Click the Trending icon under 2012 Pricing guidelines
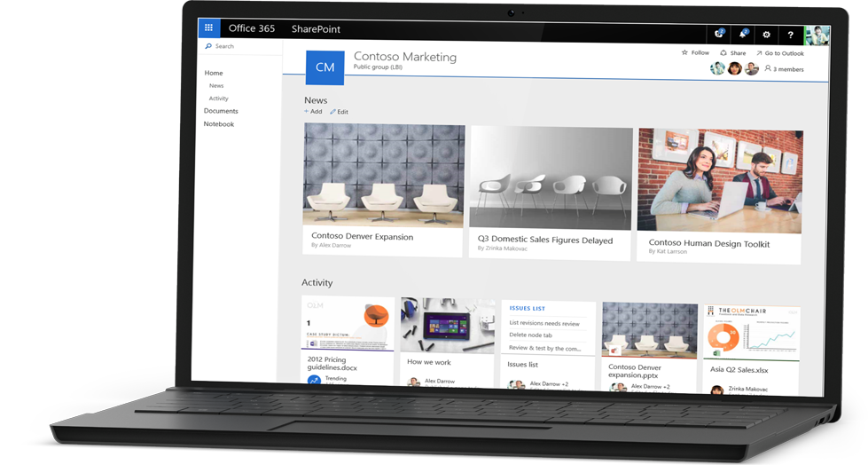Image resolution: width=868 pixels, height=465 pixels. click(314, 380)
